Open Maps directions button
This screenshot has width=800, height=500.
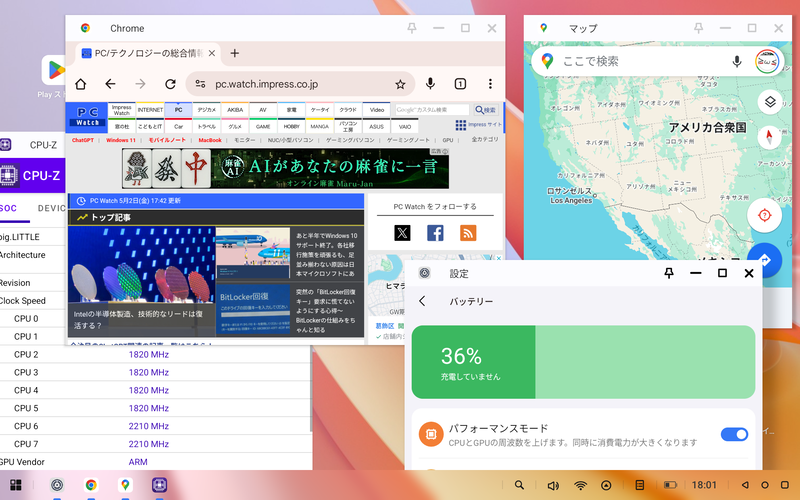click(x=764, y=260)
